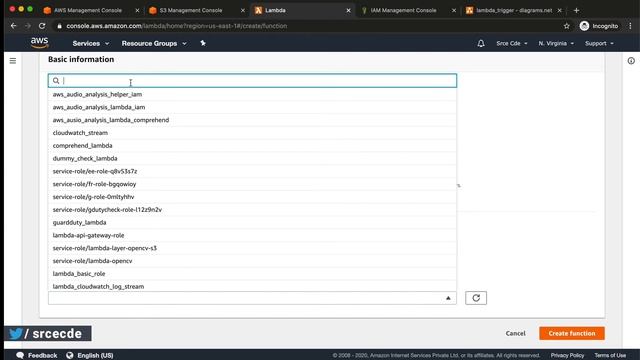Open the Privacy Policy link

[x=567, y=356]
